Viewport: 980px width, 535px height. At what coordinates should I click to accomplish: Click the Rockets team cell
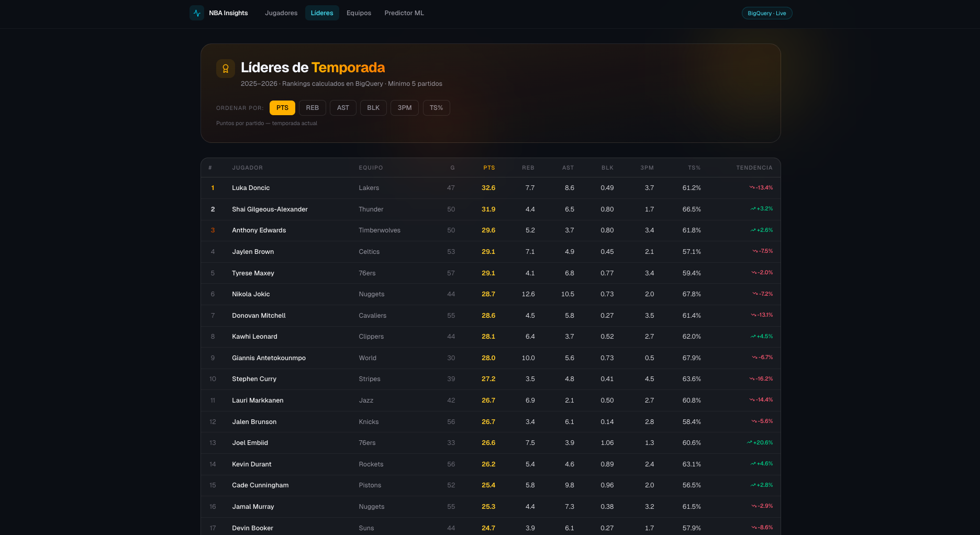click(371, 464)
